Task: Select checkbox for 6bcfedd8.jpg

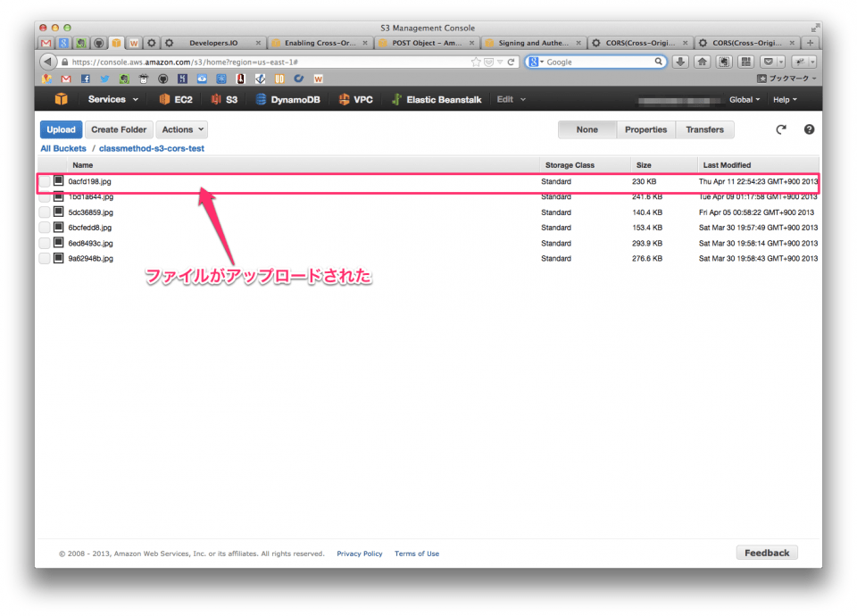Action: 45,228
